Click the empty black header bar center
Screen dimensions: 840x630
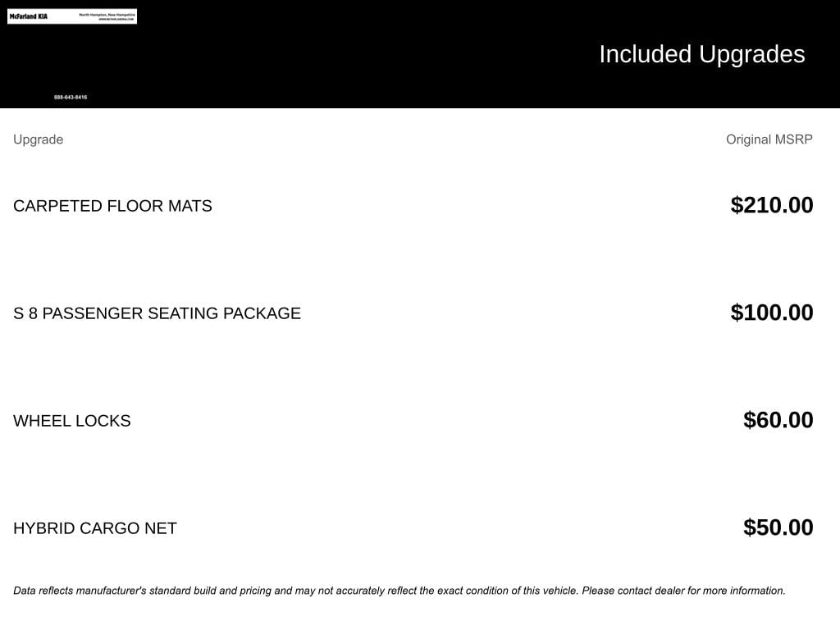point(369,57)
